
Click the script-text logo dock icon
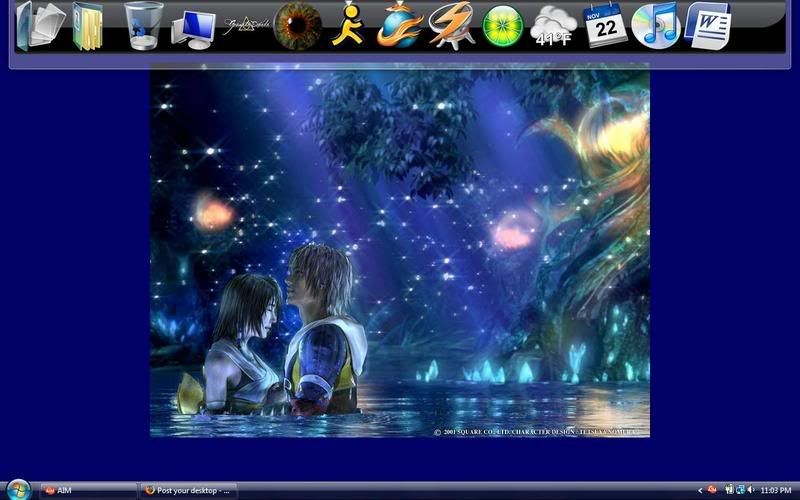(245, 26)
